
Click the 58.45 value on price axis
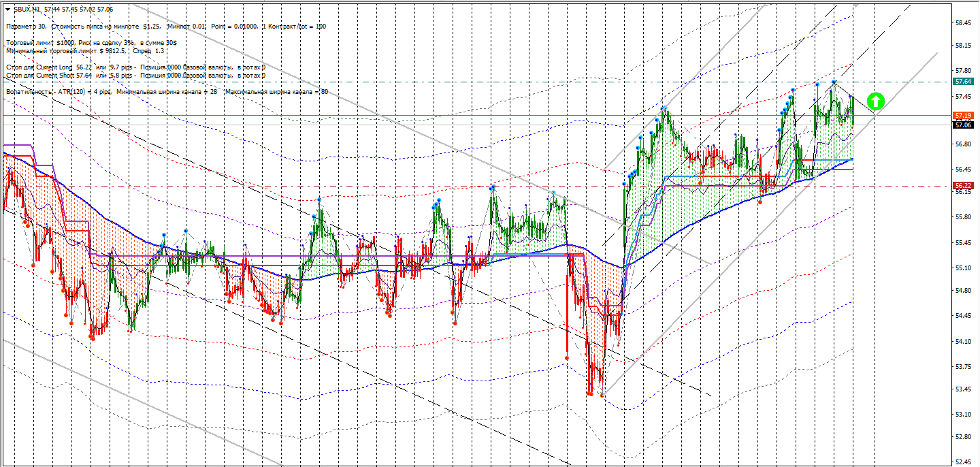962,22
